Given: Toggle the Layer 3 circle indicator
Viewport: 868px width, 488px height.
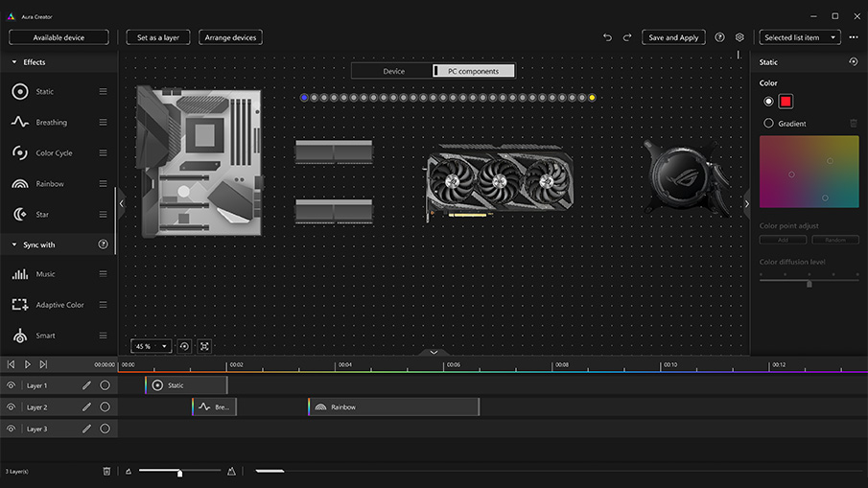Looking at the screenshot, I should (105, 429).
